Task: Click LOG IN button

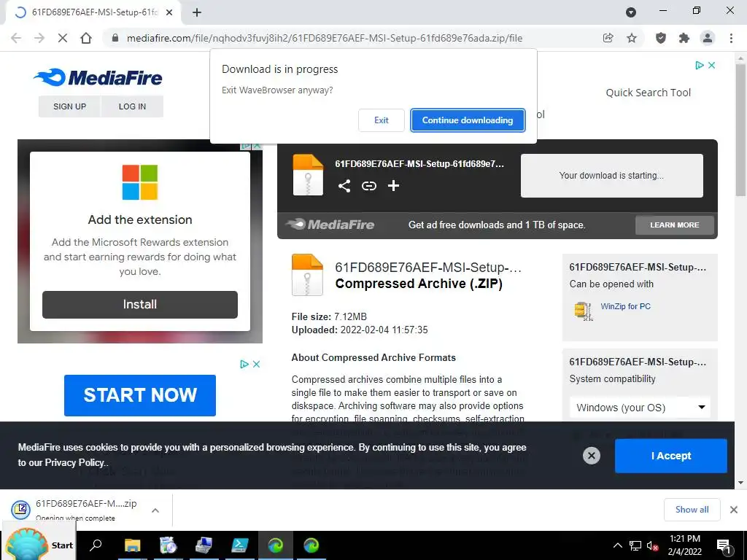Action: [133, 106]
